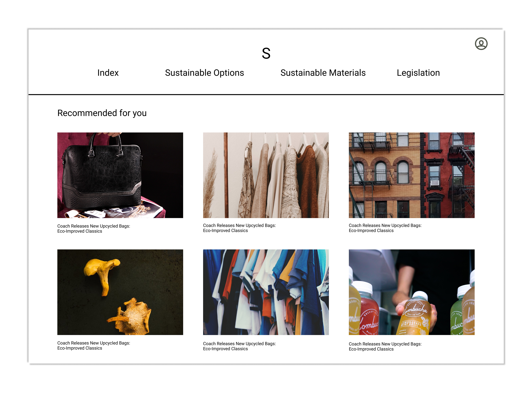Click article title under t-shirts image

(x=239, y=346)
